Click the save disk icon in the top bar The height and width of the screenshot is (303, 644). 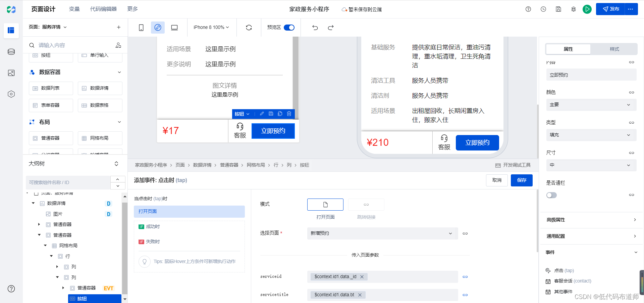tap(558, 9)
